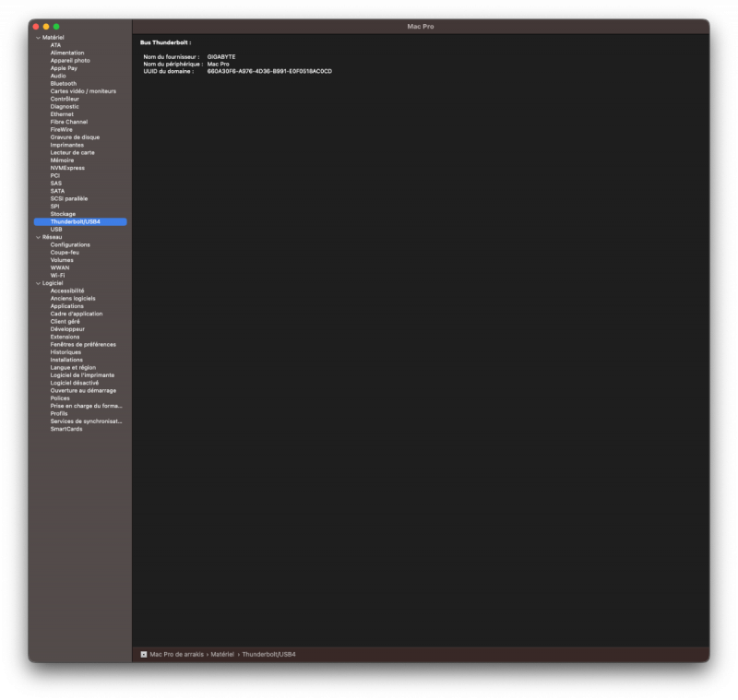Screen dimensions: 738x700
Task: Show Fibre Channel information
Action: (x=69, y=122)
